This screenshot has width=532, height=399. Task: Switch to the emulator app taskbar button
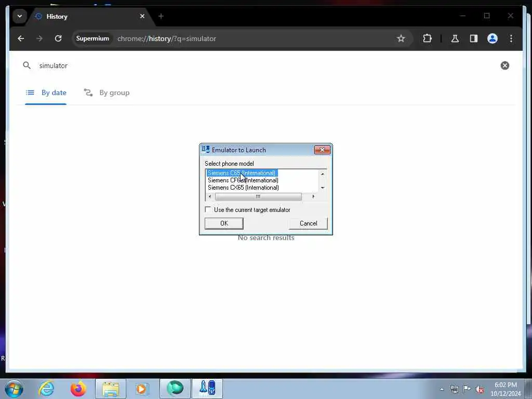pyautogui.click(x=207, y=389)
